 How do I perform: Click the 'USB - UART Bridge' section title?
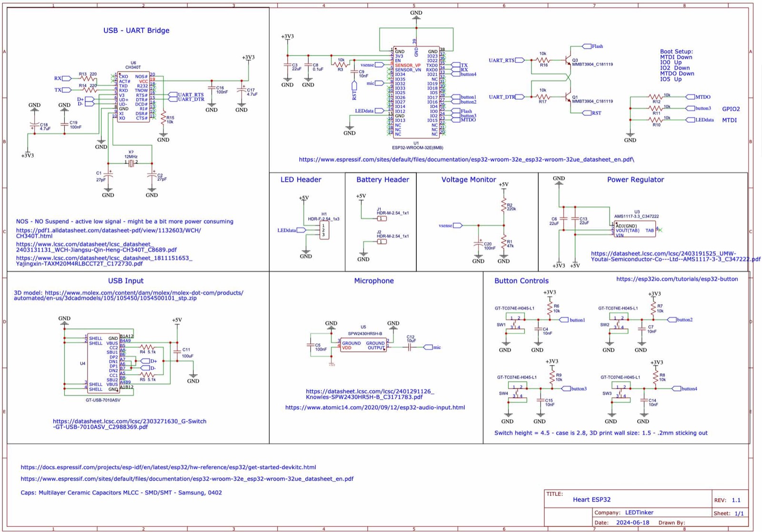coord(136,30)
